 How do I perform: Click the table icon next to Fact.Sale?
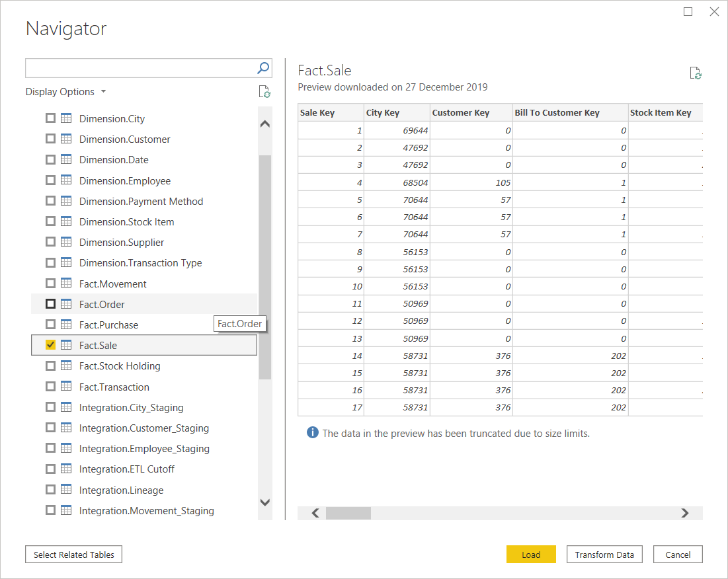click(x=67, y=345)
